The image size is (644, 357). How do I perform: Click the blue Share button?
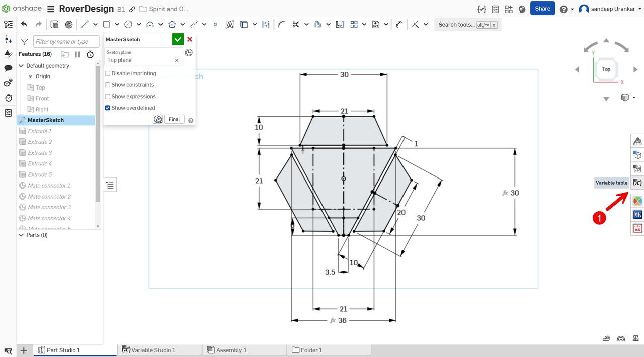(x=542, y=9)
